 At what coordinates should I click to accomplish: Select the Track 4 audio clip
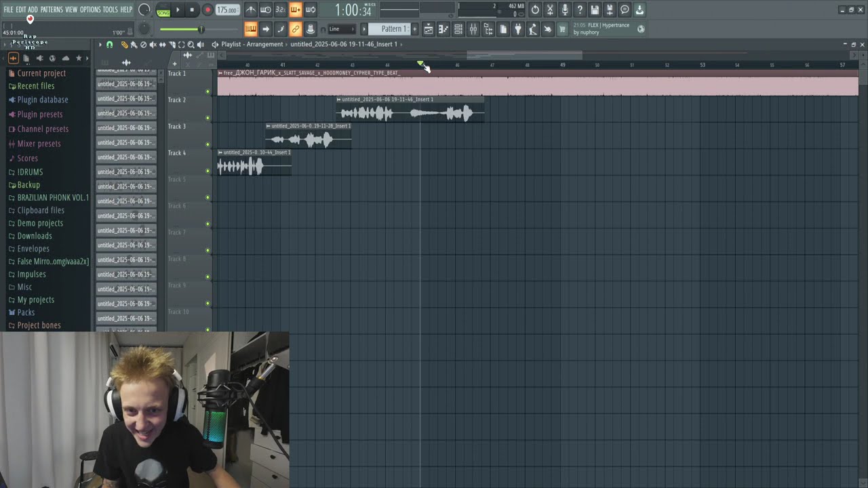click(x=254, y=163)
